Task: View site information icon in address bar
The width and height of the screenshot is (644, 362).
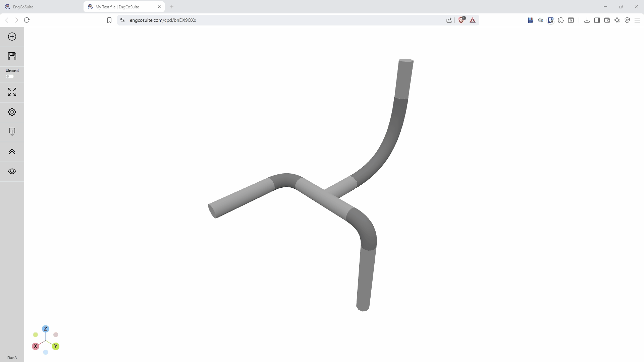Action: (x=122, y=20)
